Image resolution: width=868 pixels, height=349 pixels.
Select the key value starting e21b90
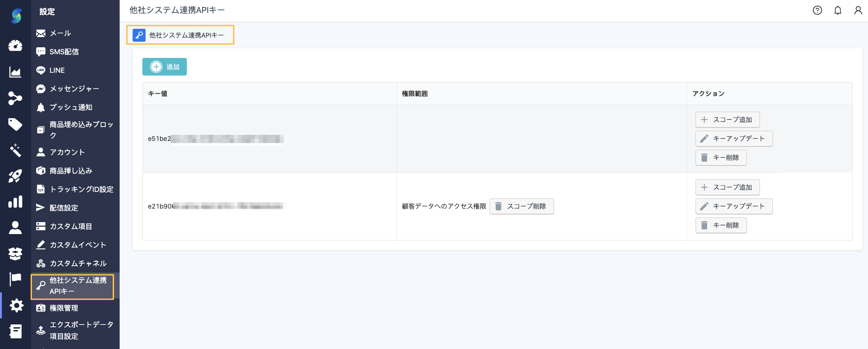216,206
